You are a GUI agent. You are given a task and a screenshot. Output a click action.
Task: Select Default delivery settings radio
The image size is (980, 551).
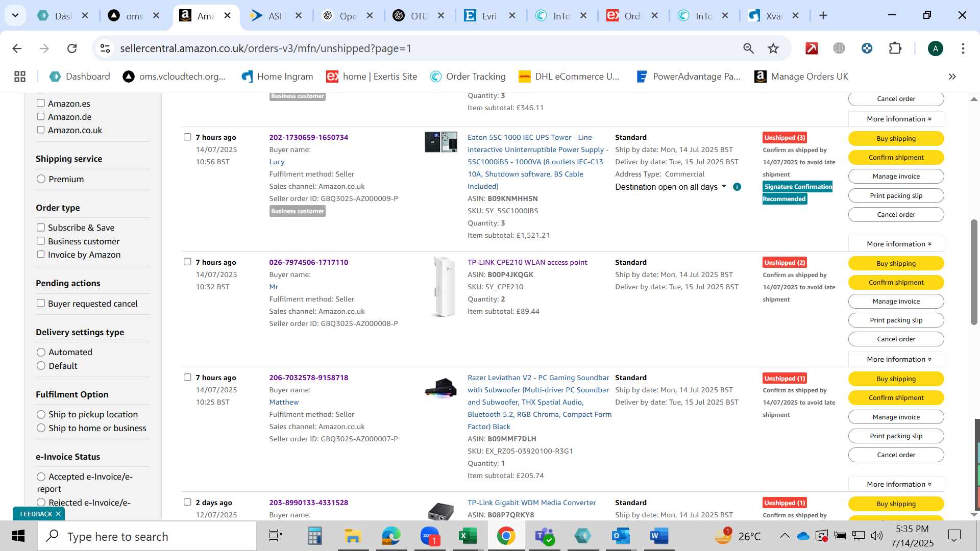click(41, 366)
